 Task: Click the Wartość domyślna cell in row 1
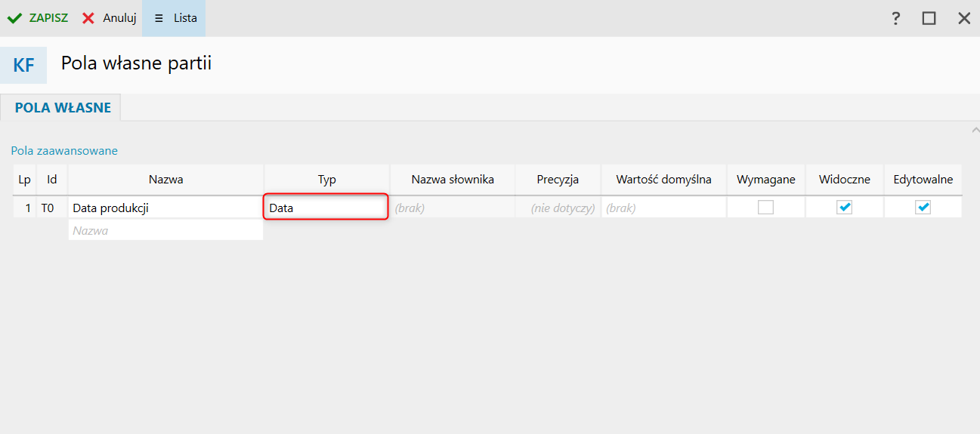point(663,208)
